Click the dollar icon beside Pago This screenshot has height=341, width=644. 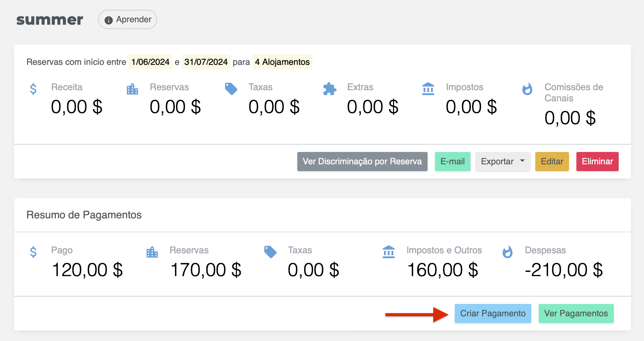[33, 252]
